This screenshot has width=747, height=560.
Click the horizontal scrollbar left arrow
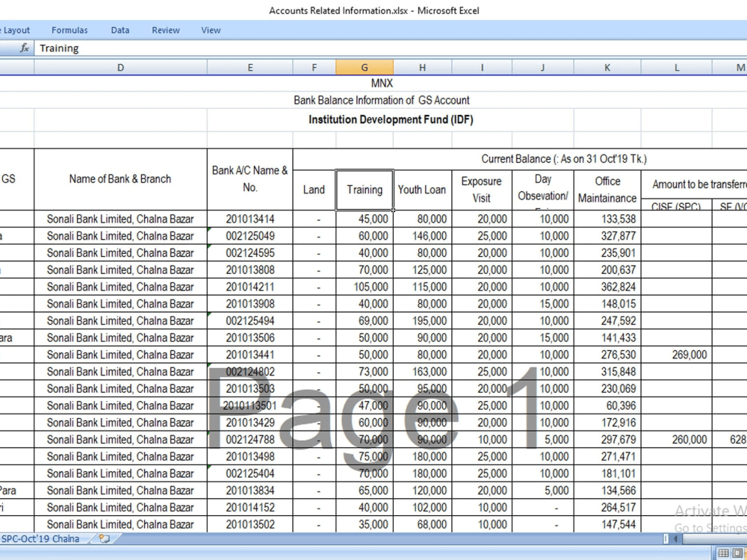[x=675, y=539]
